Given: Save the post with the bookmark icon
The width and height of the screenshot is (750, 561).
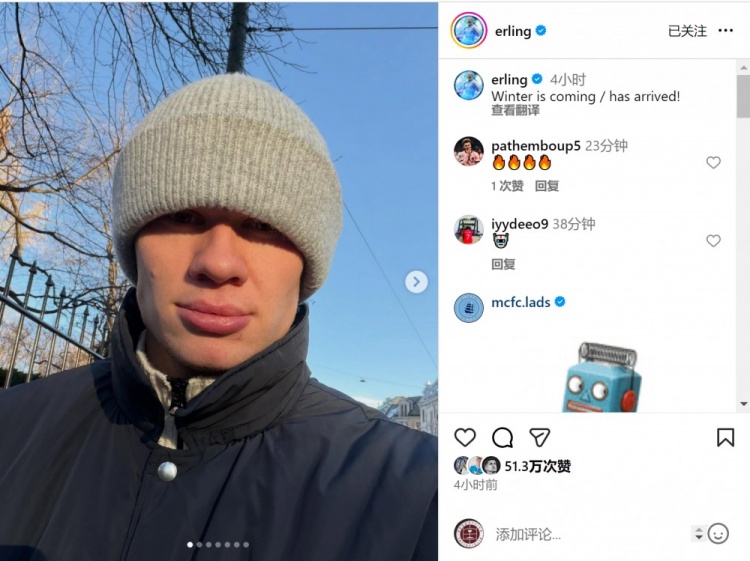Looking at the screenshot, I should coord(725,437).
